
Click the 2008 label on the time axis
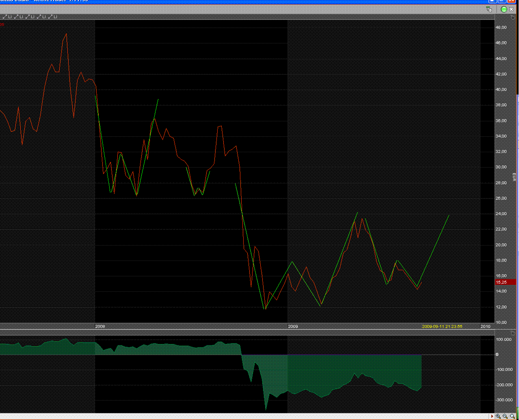[100, 326]
